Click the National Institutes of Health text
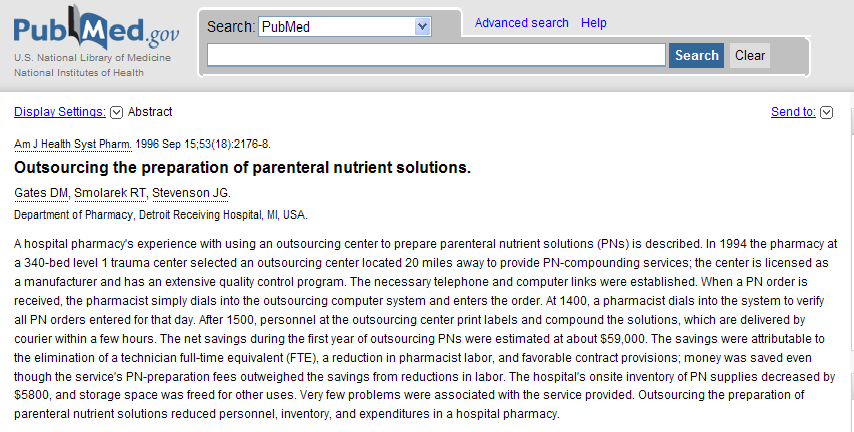854x432 pixels. click(x=79, y=72)
